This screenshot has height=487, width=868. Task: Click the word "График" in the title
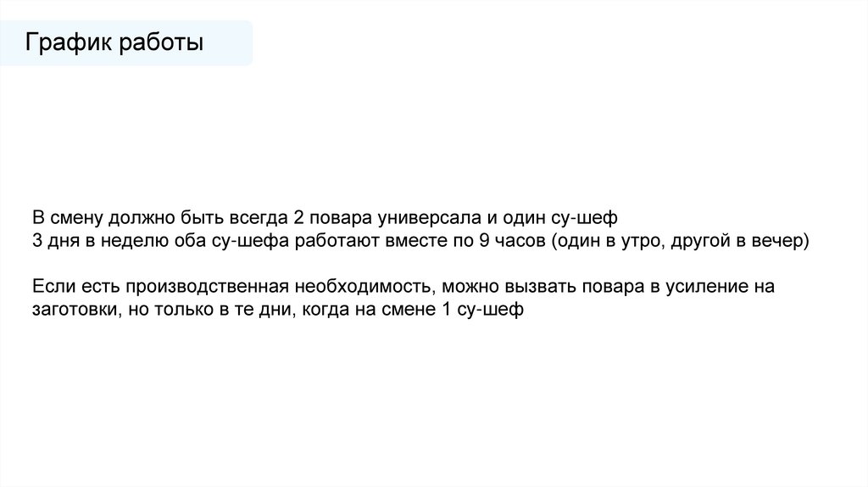coord(65,42)
